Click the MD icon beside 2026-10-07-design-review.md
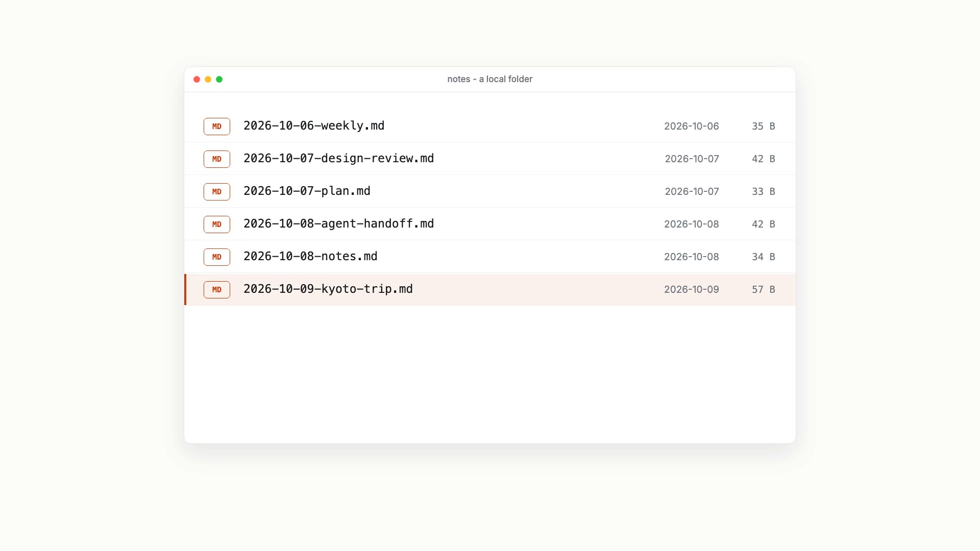This screenshot has width=980, height=551. pyautogui.click(x=217, y=159)
